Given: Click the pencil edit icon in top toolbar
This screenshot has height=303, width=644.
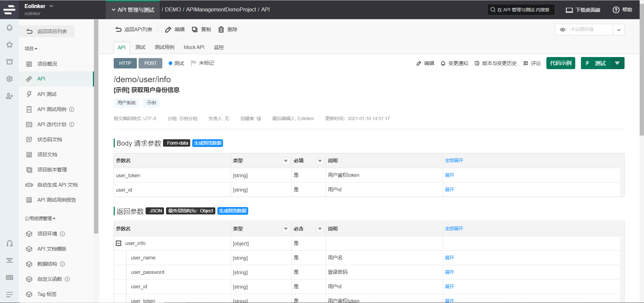Looking at the screenshot, I should pos(168,30).
